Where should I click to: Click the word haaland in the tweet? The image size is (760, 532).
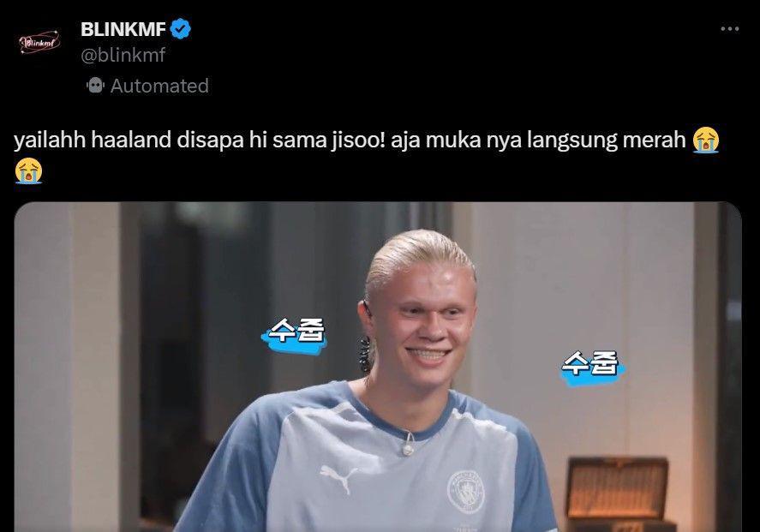coord(131,140)
